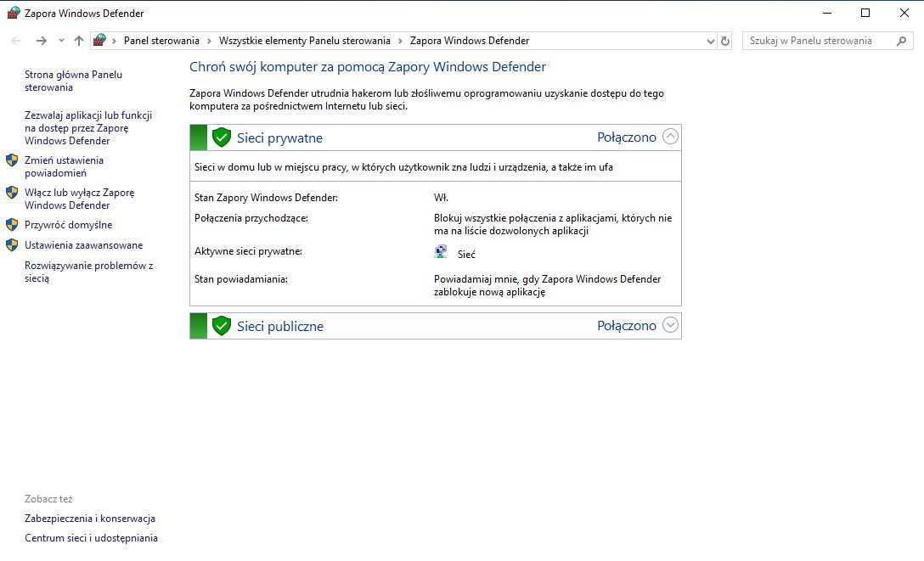Open 'Zmień ustawienia powiadomień' link
924x561 pixels.
tap(65, 166)
